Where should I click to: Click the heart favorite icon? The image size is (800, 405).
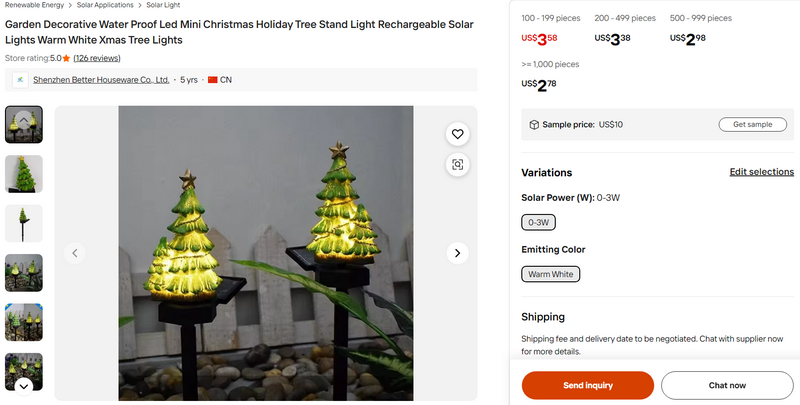[457, 134]
